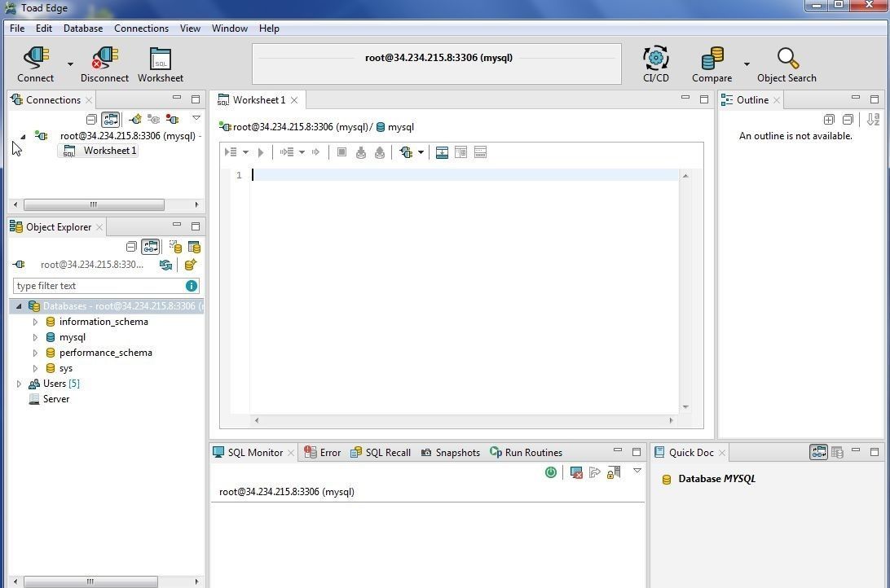Viewport: 890px width, 588px height.
Task: Click the Compare toolbar button
Action: [712, 64]
